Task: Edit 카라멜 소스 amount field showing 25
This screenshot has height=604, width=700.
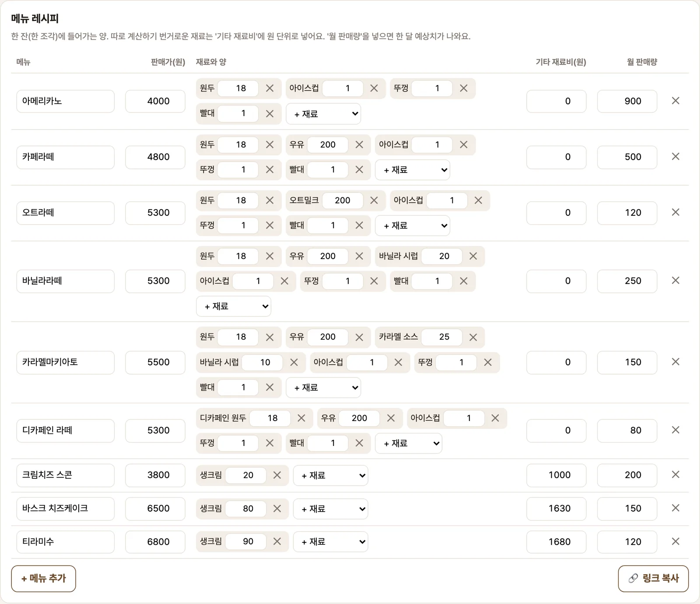Action: pyautogui.click(x=442, y=337)
